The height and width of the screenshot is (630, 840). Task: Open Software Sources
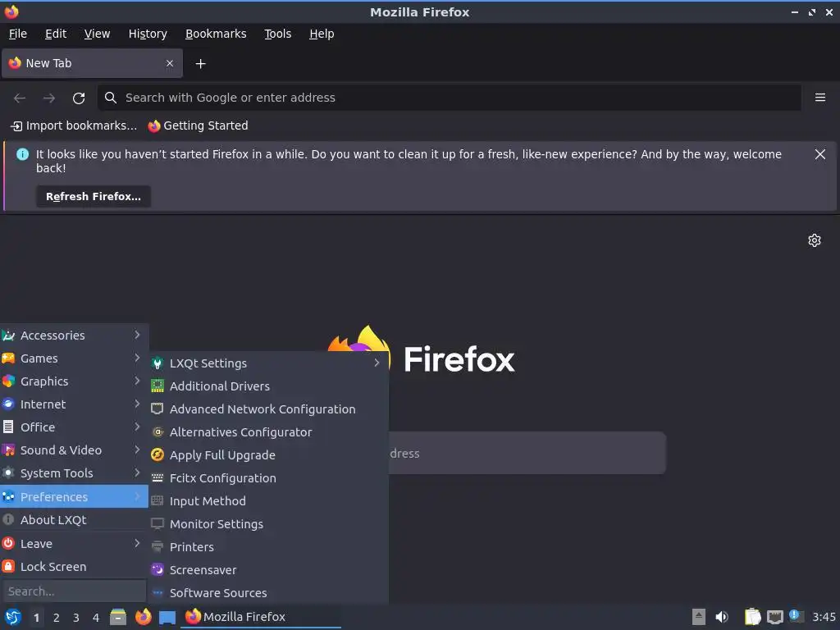[269, 593]
